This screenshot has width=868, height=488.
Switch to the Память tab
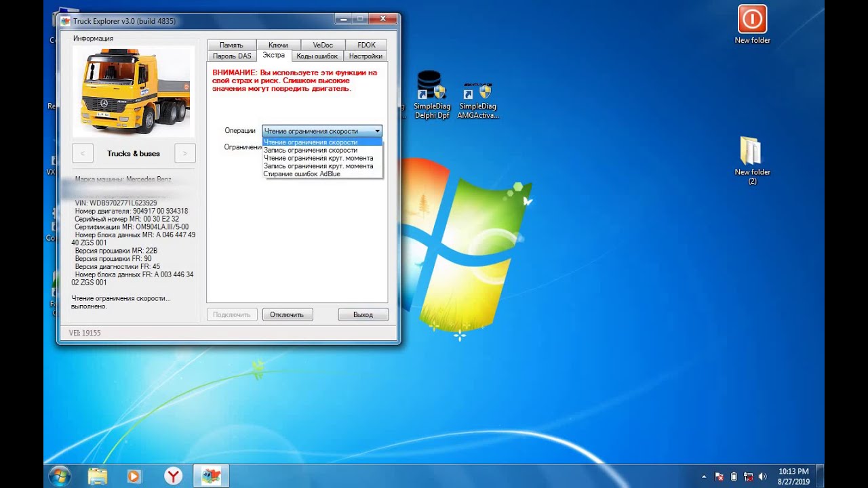tap(231, 45)
